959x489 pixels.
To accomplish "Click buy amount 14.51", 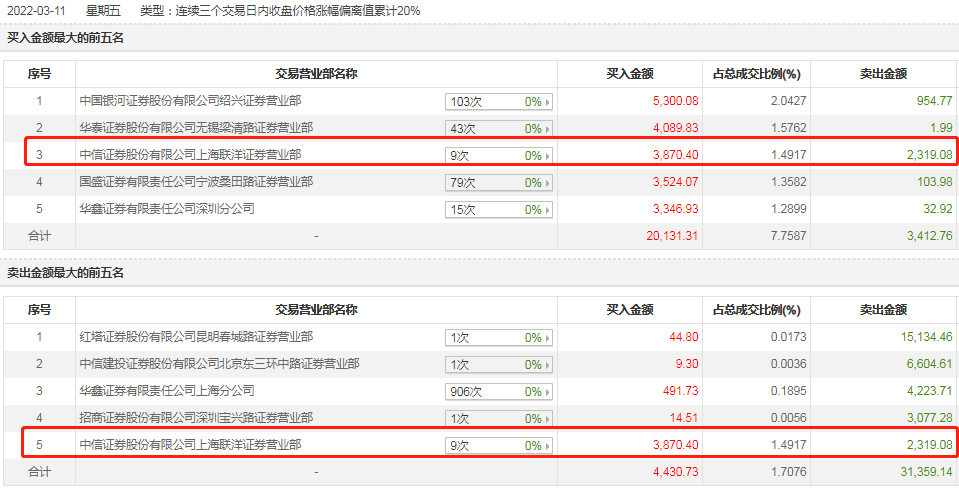I will click(x=684, y=417).
